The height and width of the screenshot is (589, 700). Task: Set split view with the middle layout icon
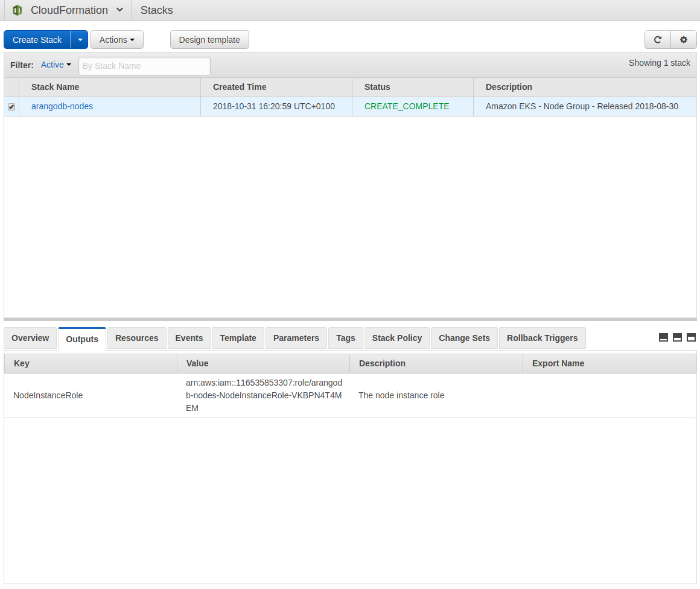(677, 337)
